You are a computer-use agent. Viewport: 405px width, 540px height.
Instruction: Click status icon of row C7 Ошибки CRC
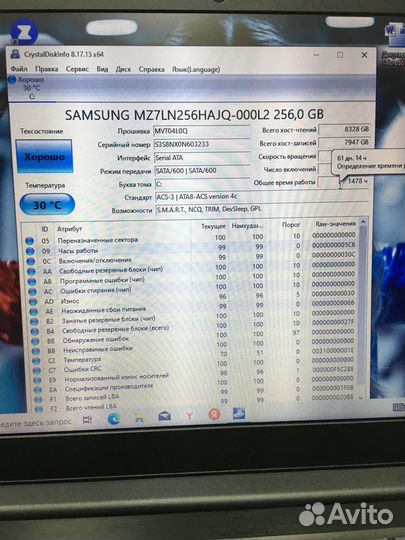pyautogui.click(x=37, y=371)
